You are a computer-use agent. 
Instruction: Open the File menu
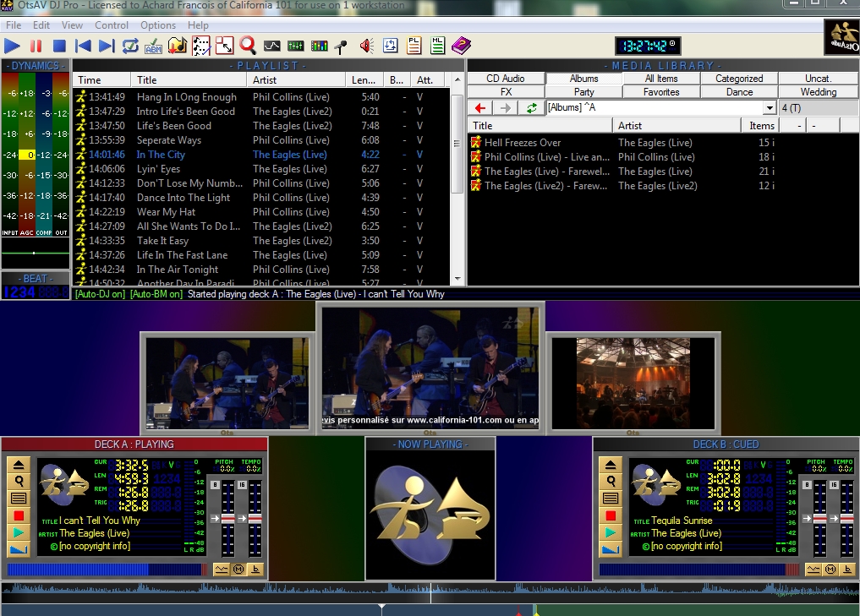click(x=14, y=25)
